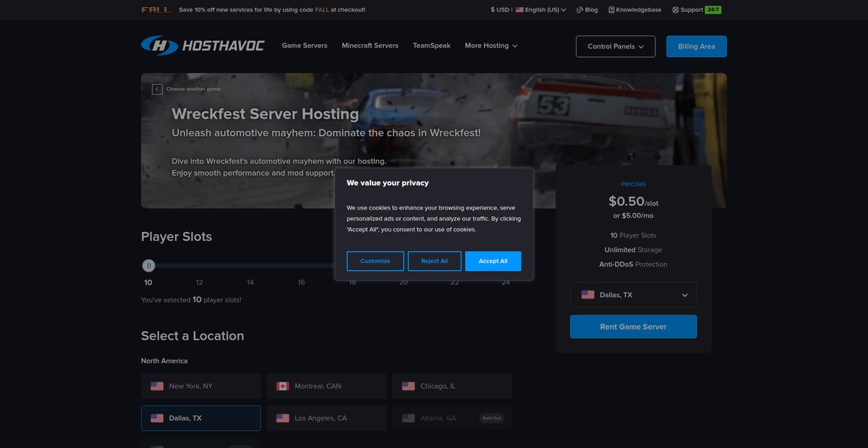Select Montreal, CAN location
Screen dimensions: 868x448
coord(327,386)
